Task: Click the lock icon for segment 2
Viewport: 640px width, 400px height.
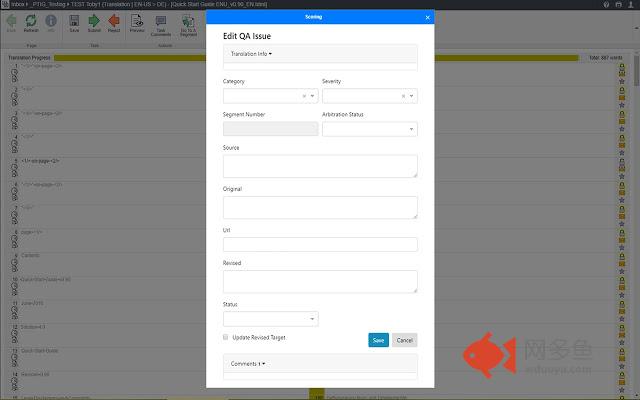Action: tap(622, 90)
